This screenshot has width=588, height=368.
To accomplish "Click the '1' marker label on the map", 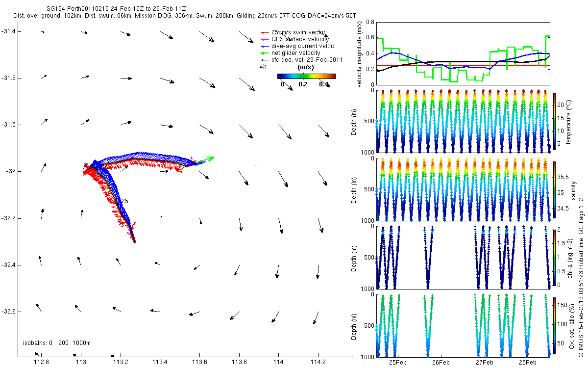I will [256, 167].
